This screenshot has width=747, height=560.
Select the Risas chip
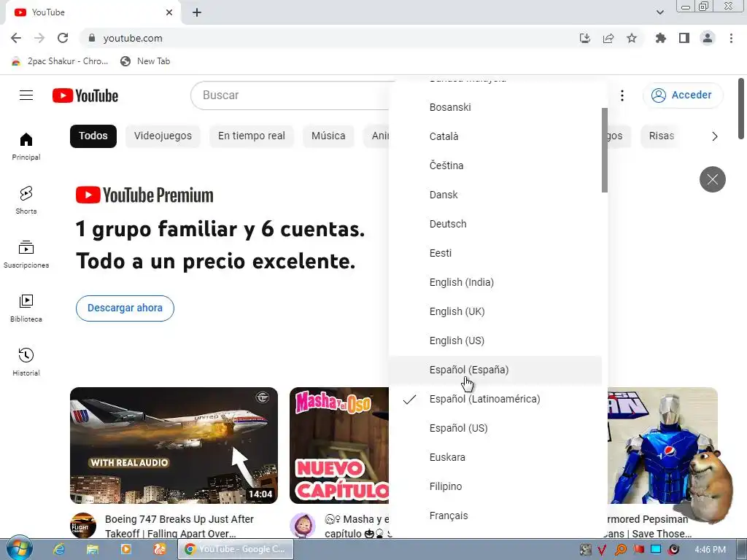661,136
